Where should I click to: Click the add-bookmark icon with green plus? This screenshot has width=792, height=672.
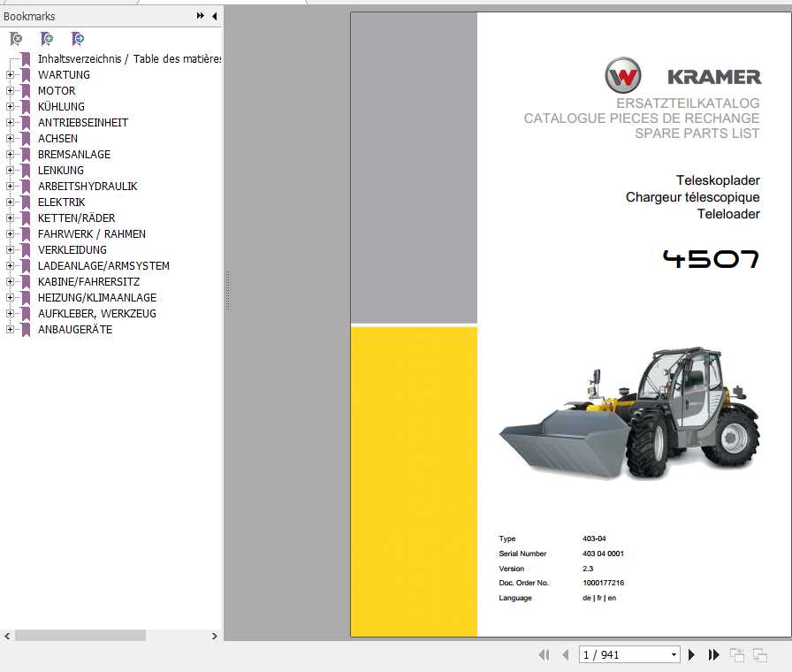[x=47, y=38]
